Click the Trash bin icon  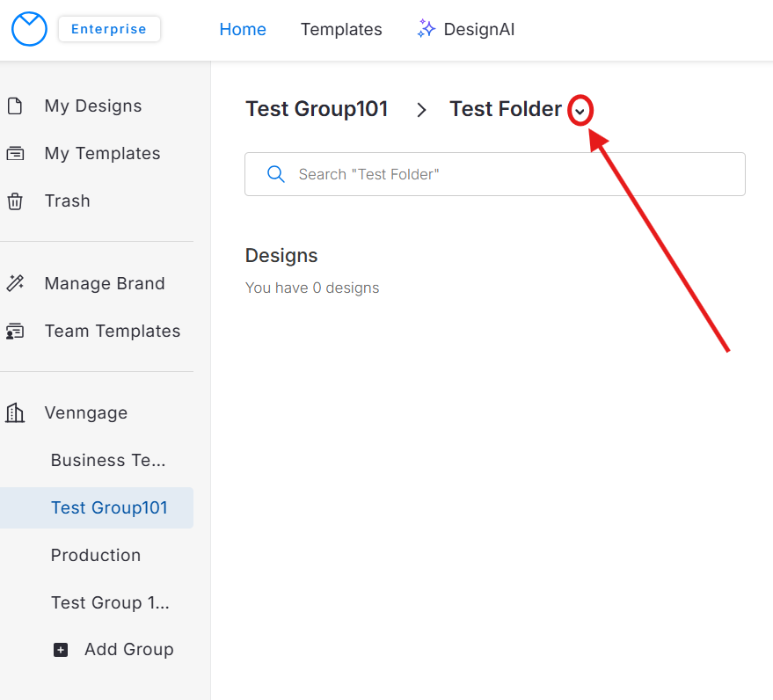pos(15,201)
